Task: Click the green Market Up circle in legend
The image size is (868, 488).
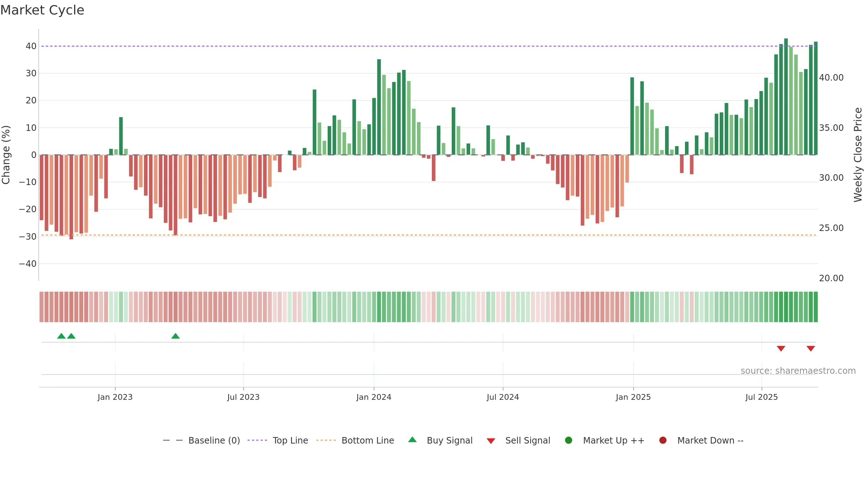Action: [x=569, y=440]
